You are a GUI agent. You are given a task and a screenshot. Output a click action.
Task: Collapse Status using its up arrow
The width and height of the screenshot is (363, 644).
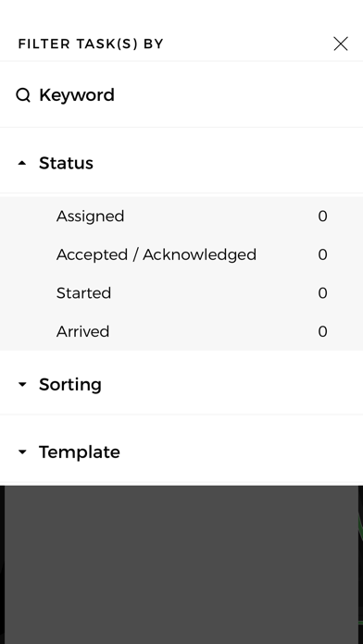pyautogui.click(x=22, y=163)
